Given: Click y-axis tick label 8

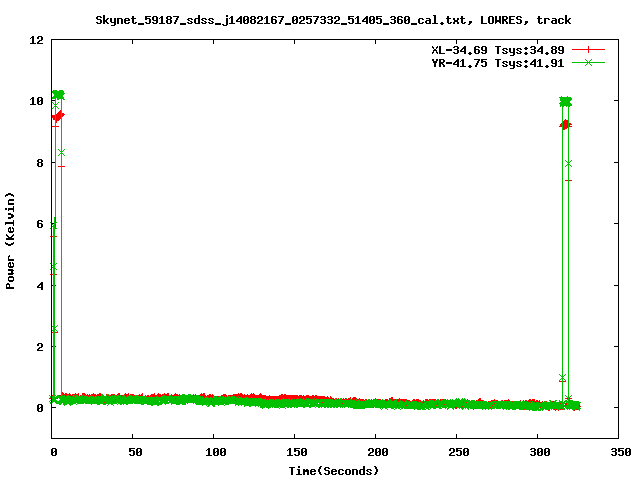Looking at the screenshot, I should click(40, 163).
